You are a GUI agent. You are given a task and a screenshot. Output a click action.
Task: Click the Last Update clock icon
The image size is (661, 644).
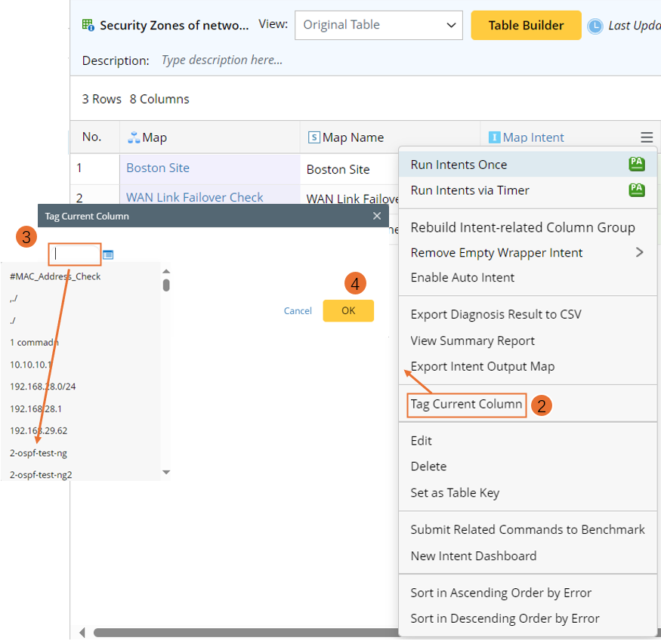[x=595, y=26]
